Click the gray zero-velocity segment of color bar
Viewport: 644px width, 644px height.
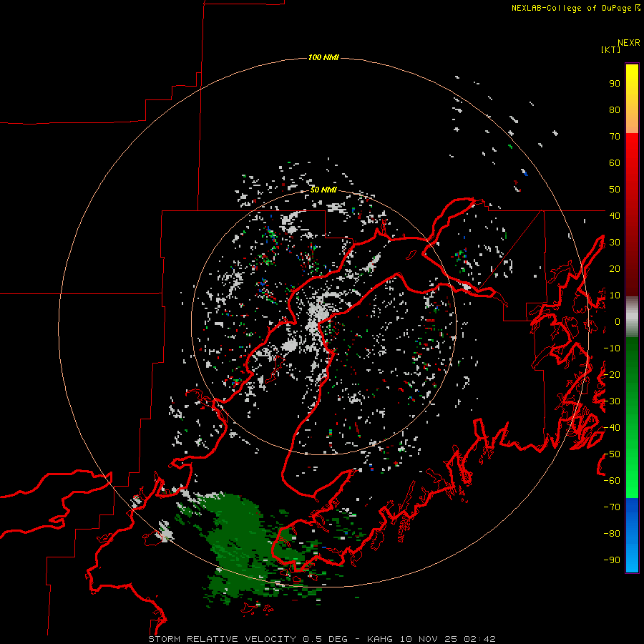[x=632, y=317]
